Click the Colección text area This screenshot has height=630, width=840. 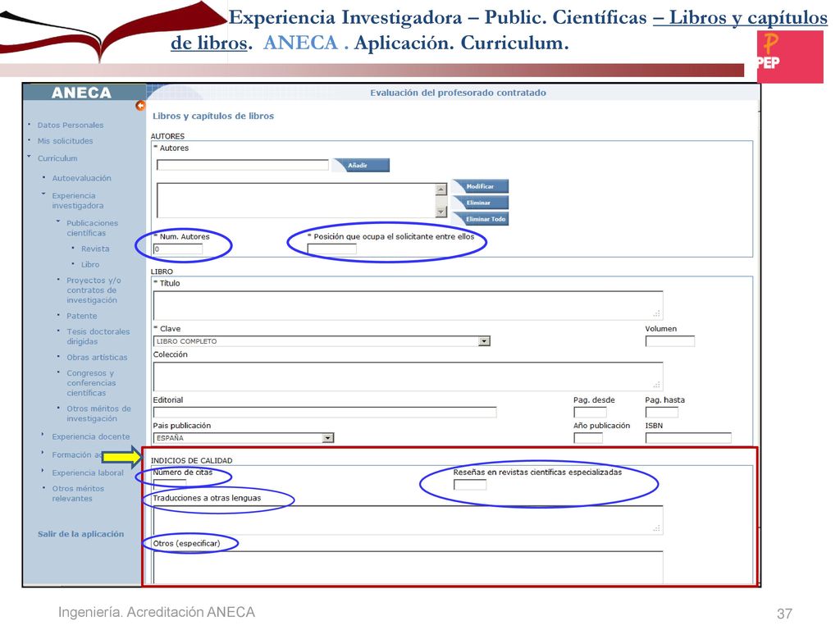[408, 376]
